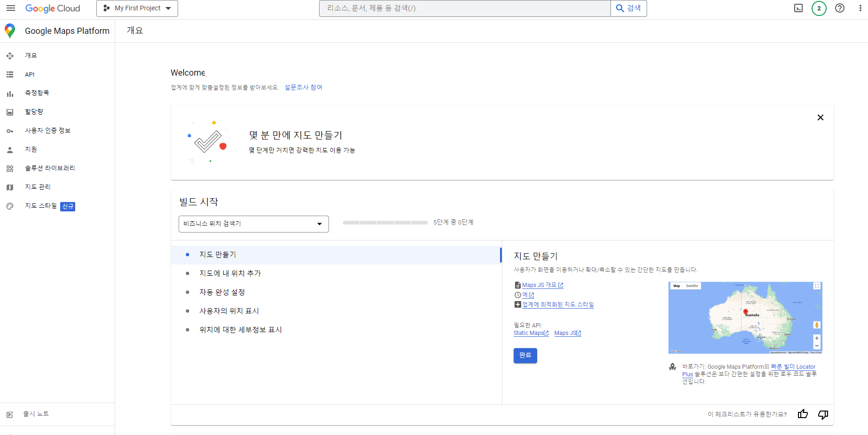Activate Cloud Shell terminal icon
Viewport: 868px width, 435px height.
(798, 8)
